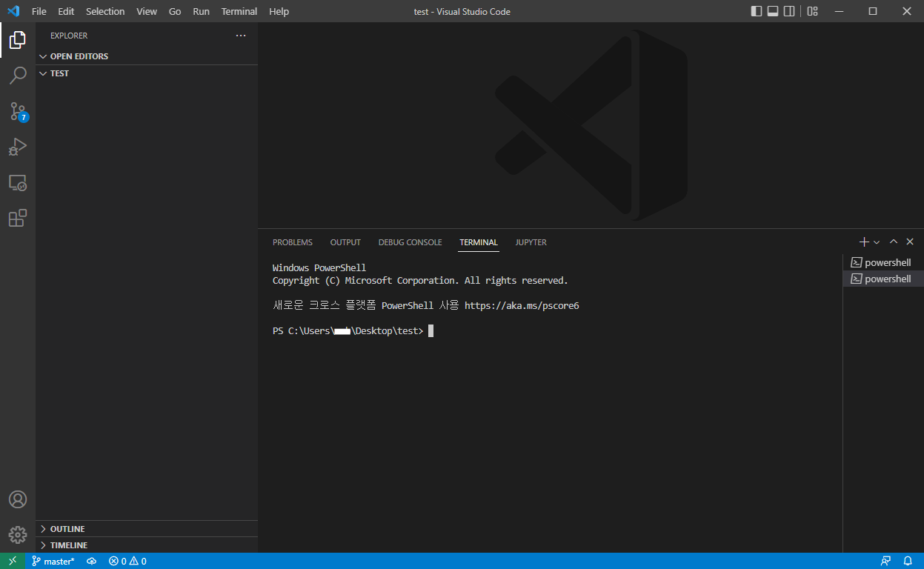The image size is (924, 569).
Task: Click master* branch in status bar
Action: 53,561
